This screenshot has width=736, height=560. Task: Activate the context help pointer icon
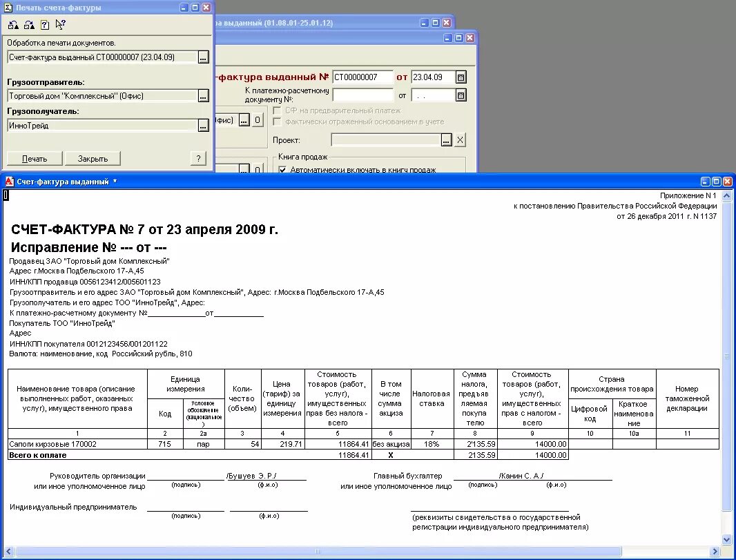(x=60, y=24)
